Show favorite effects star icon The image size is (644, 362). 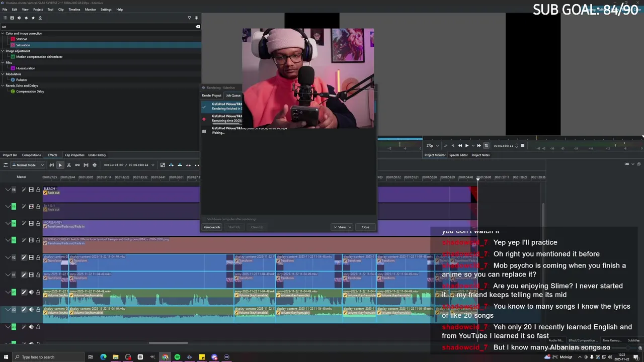(33, 18)
